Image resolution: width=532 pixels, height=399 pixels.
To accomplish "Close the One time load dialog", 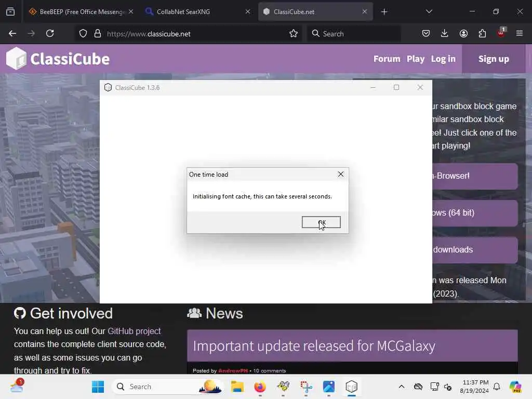I will tap(341, 174).
